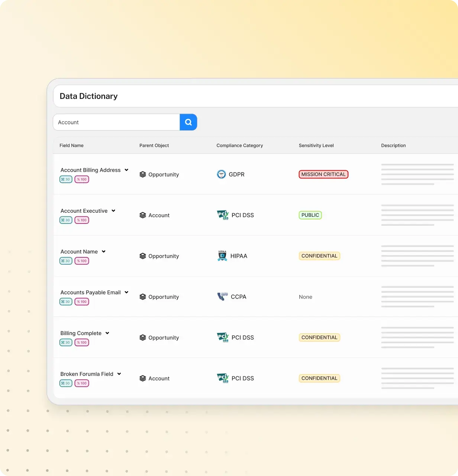The height and width of the screenshot is (476, 458).
Task: Click Opportunity parent object in Account Billing Address row
Action: click(x=164, y=174)
